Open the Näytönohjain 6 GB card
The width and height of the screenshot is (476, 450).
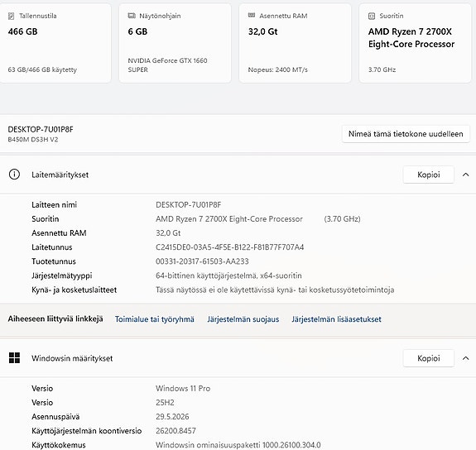pyautogui.click(x=175, y=43)
